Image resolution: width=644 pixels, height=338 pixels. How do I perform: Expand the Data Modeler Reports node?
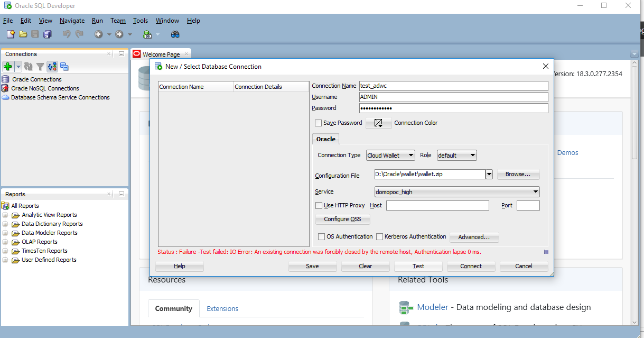click(5, 233)
